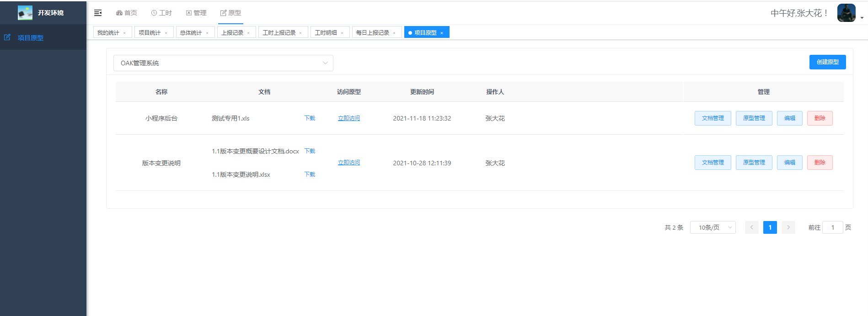Visit prototype for 版本变更说明 via 立即访问
868x316 pixels.
click(x=348, y=163)
